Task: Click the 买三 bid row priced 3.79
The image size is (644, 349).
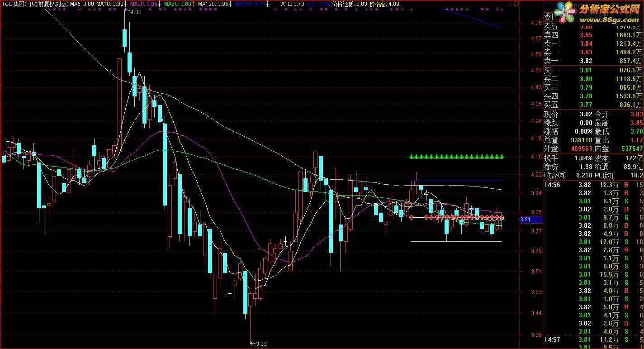Action: 593,87
